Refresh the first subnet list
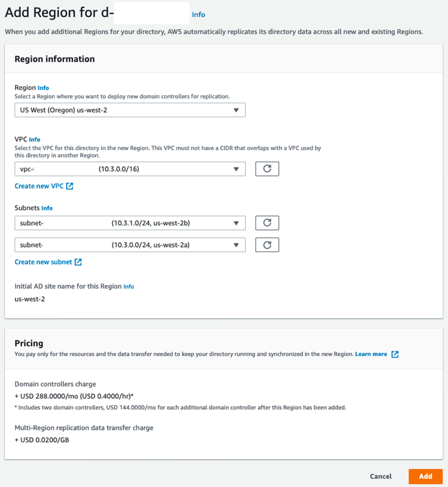The height and width of the screenshot is (487, 448). point(267,223)
